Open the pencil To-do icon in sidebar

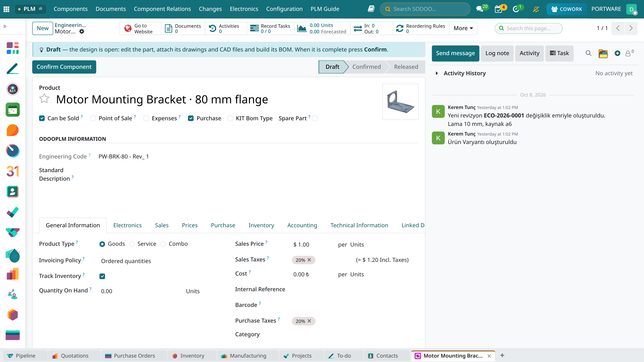(12, 68)
